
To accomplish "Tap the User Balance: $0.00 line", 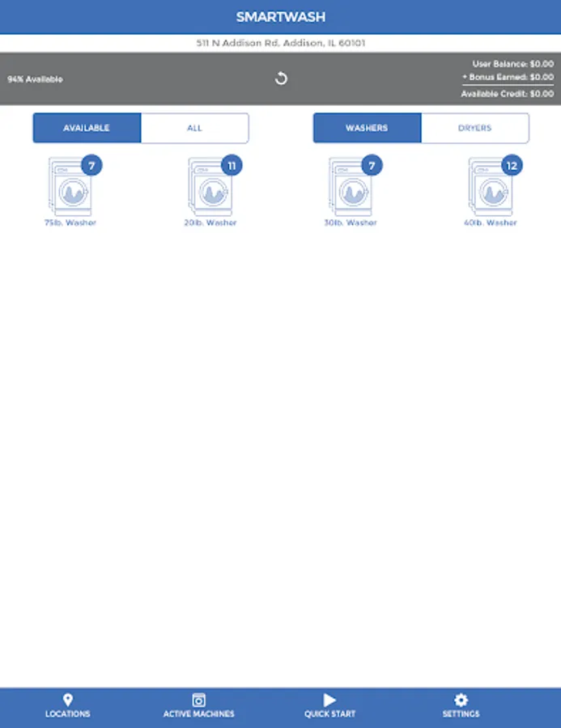I will pos(513,64).
